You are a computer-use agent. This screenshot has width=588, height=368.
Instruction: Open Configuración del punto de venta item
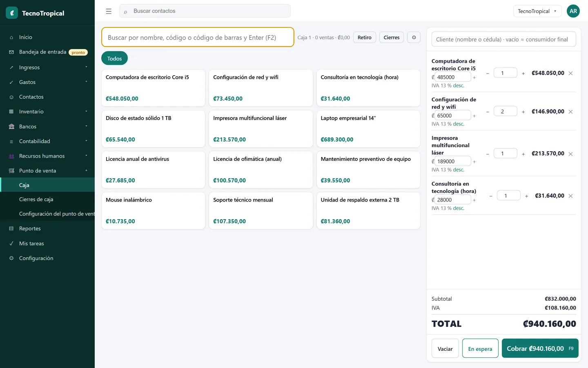pyautogui.click(x=47, y=214)
